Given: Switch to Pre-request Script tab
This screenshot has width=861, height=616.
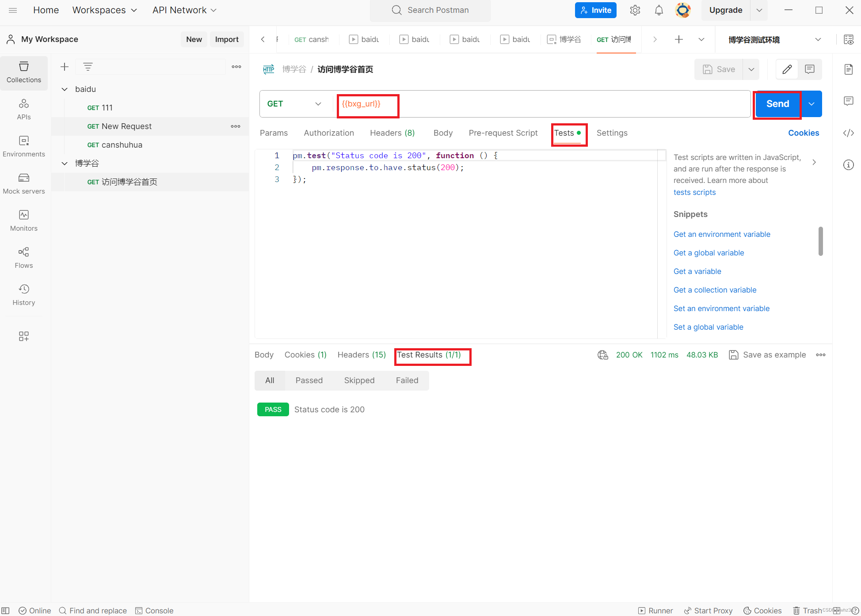Looking at the screenshot, I should pyautogui.click(x=503, y=133).
